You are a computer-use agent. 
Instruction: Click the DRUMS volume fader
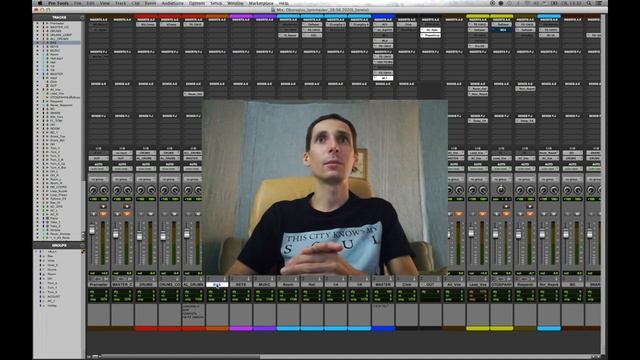[140, 236]
